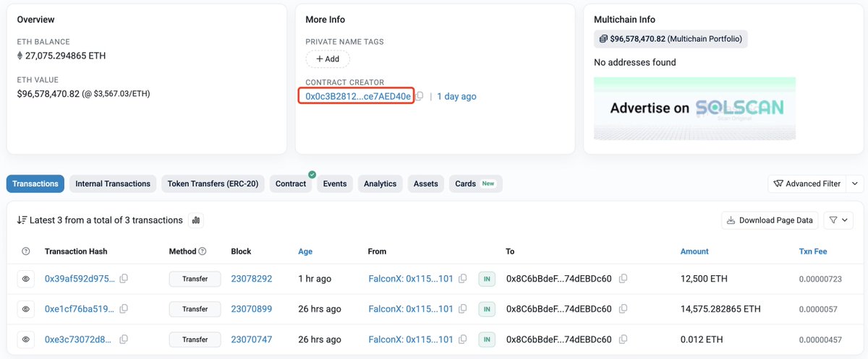Click the Solscan advertisement banner
The image size is (868, 359).
pos(694,108)
